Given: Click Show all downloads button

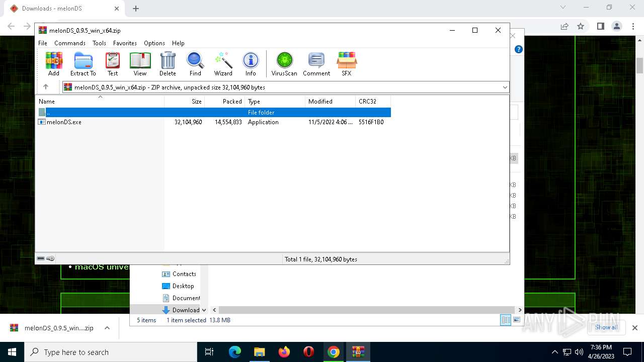Looking at the screenshot, I should click(606, 327).
